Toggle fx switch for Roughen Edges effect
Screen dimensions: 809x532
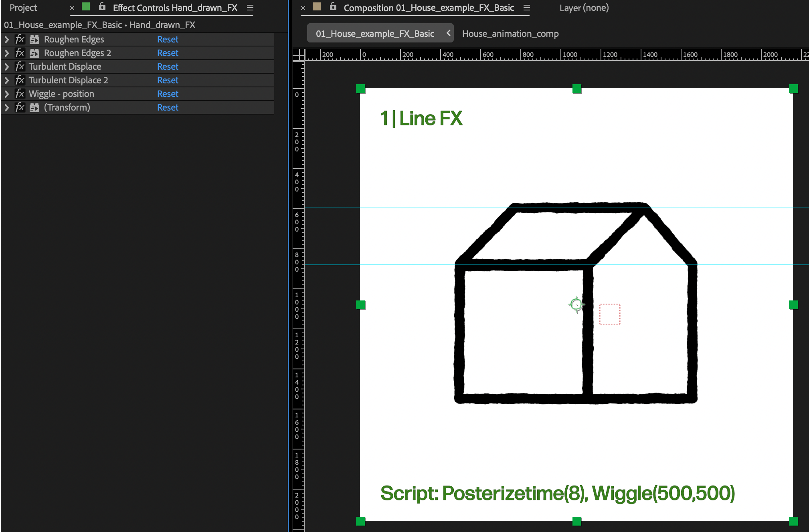point(20,39)
